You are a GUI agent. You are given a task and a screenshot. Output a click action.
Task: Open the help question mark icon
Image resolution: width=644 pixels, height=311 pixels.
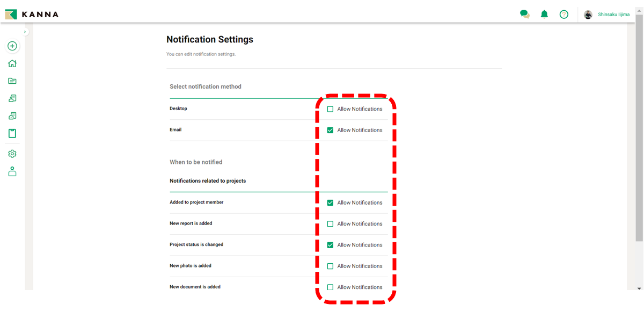[563, 15]
